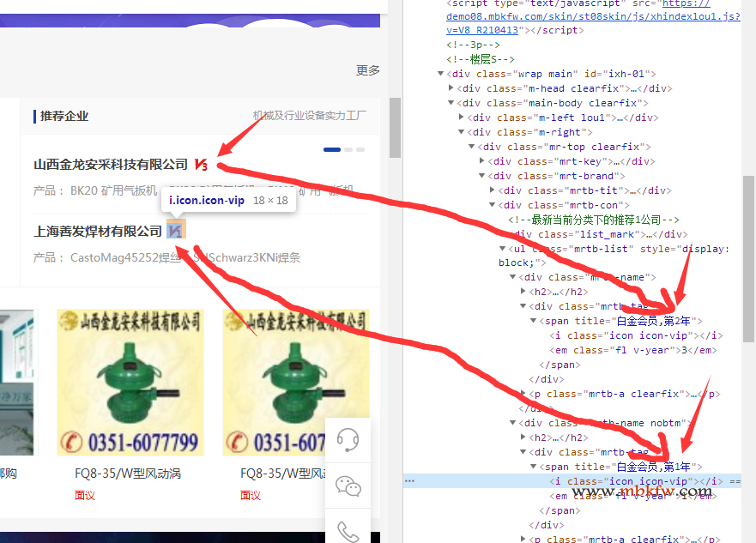
Task: Select the active blue carousel indicator
Action: point(332,149)
